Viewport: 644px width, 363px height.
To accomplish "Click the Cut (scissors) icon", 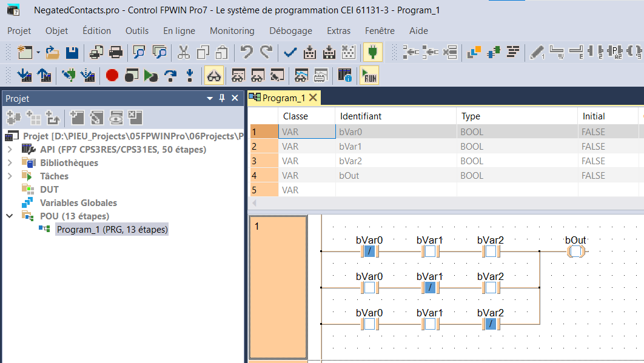I will click(184, 53).
